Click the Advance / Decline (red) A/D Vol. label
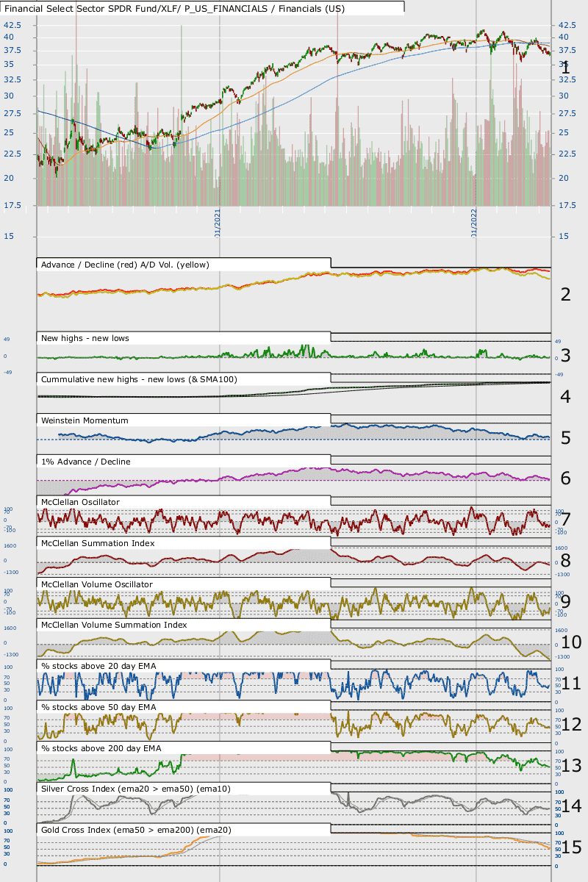 (x=126, y=265)
